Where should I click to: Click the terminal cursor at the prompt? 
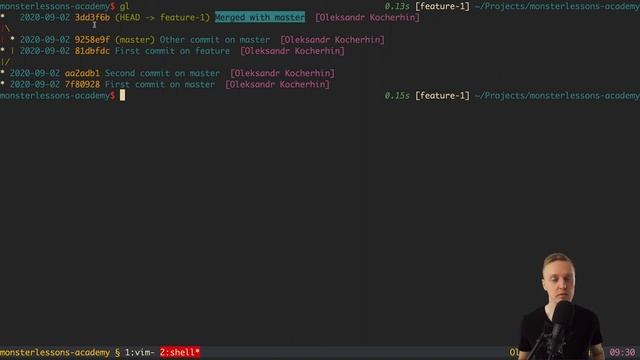pyautogui.click(x=122, y=96)
